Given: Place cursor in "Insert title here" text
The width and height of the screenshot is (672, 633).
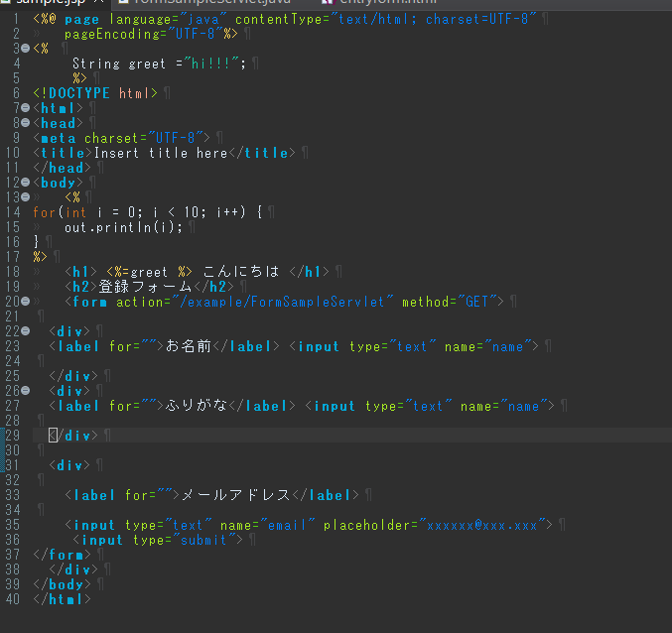Looking at the screenshot, I should click(x=161, y=153).
